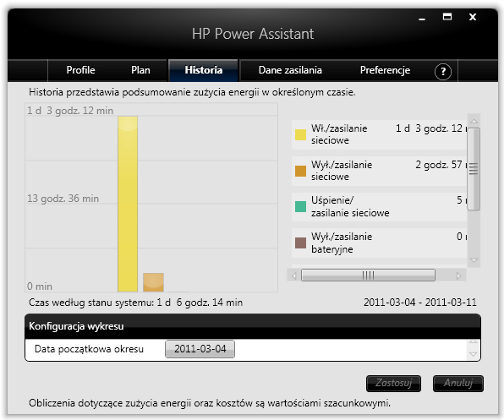This screenshot has width=504, height=420.
Task: Click the tall yellow bar in the chart
Action: (128, 204)
